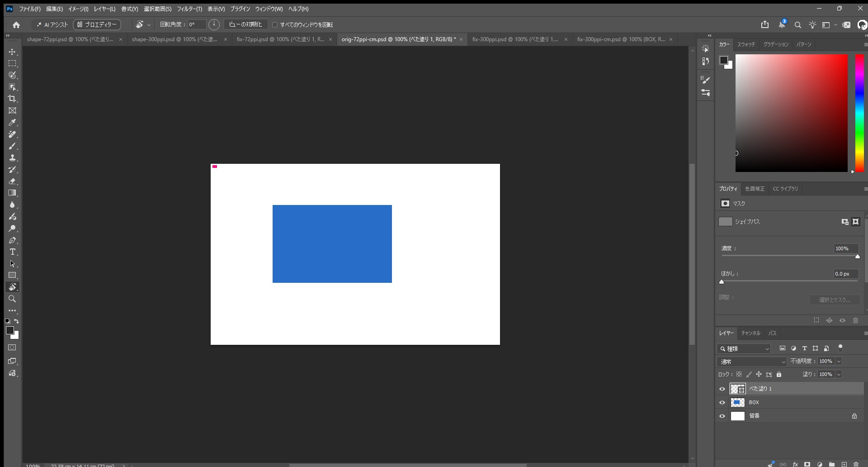Switch to the チャンネル panel tab
Viewport: 868px width, 467px height.
(750, 333)
